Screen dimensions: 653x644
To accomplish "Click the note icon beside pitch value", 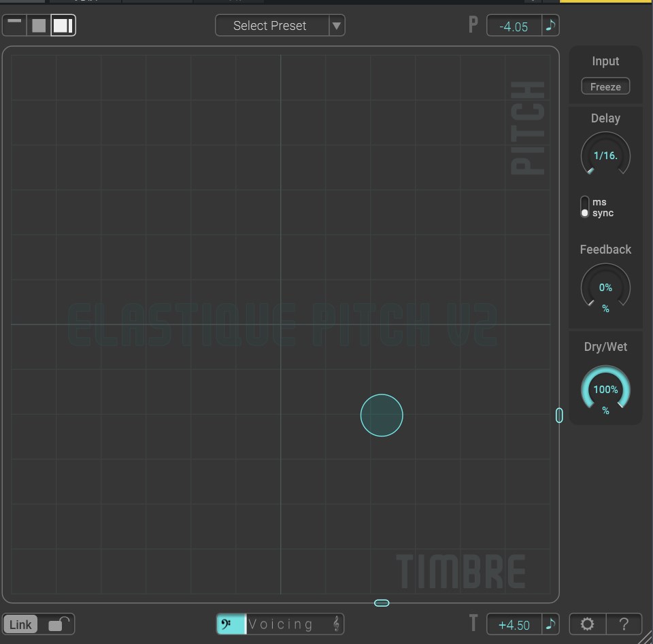I will [550, 26].
